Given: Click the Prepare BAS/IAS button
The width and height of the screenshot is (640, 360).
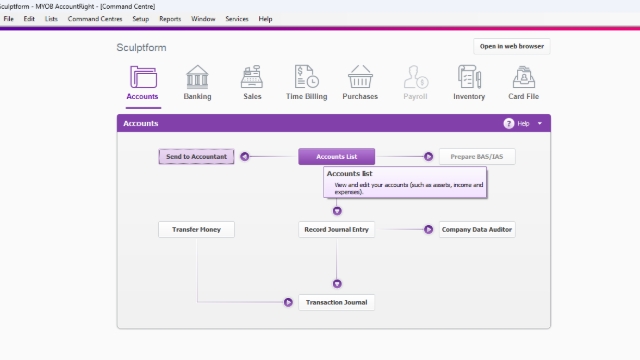Looking at the screenshot, I should coord(477,156).
